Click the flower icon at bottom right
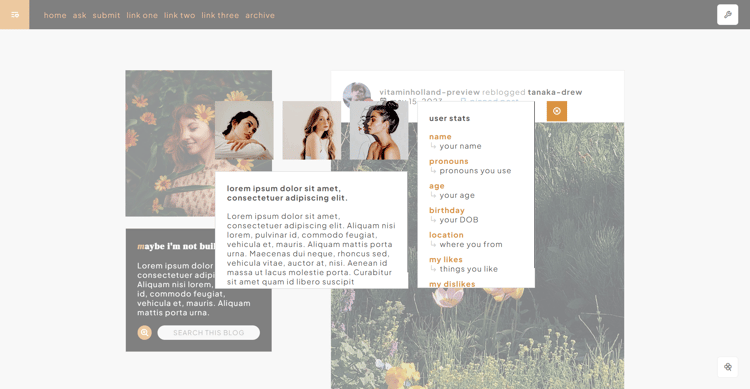This screenshot has width=750, height=389. tap(728, 367)
